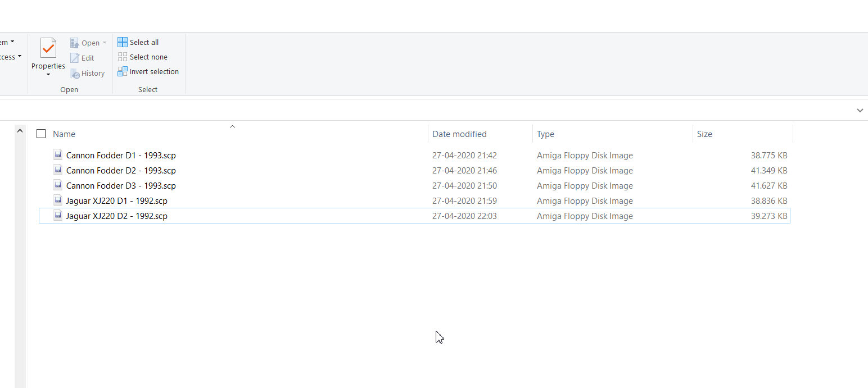Click the size value 38.775 KB
This screenshot has height=388, width=868.
[x=769, y=156]
